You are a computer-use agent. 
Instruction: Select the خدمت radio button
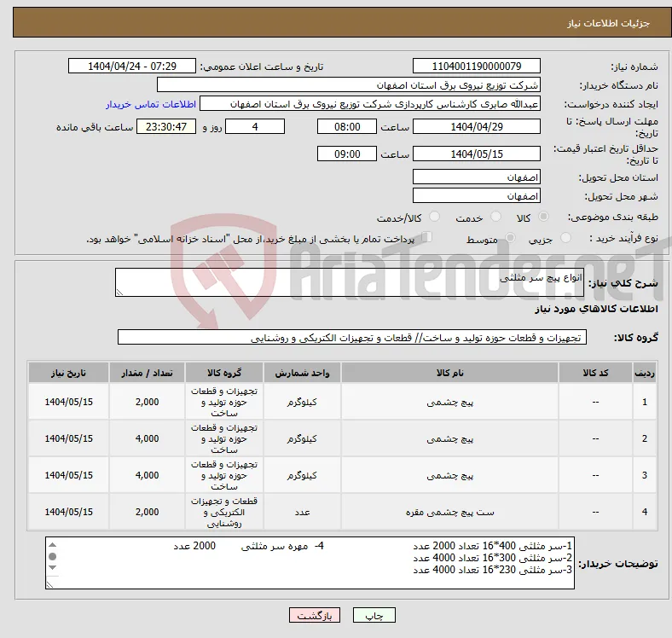coord(495,217)
